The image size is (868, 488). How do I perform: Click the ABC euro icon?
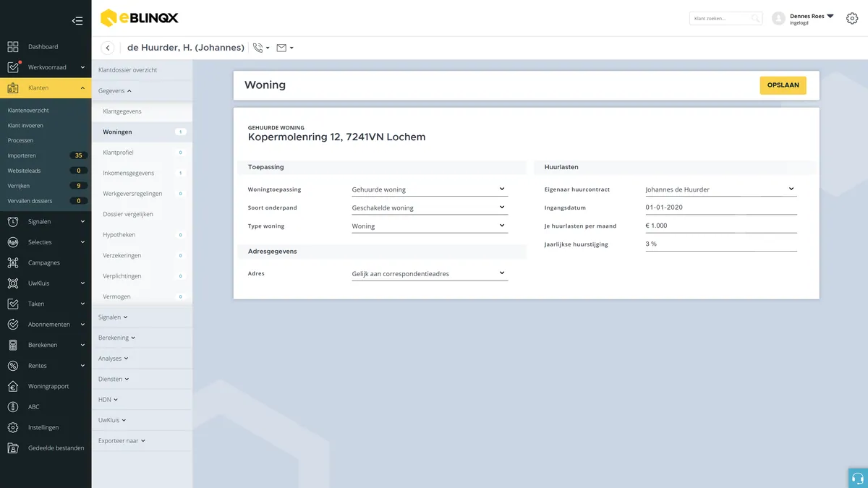click(13, 407)
